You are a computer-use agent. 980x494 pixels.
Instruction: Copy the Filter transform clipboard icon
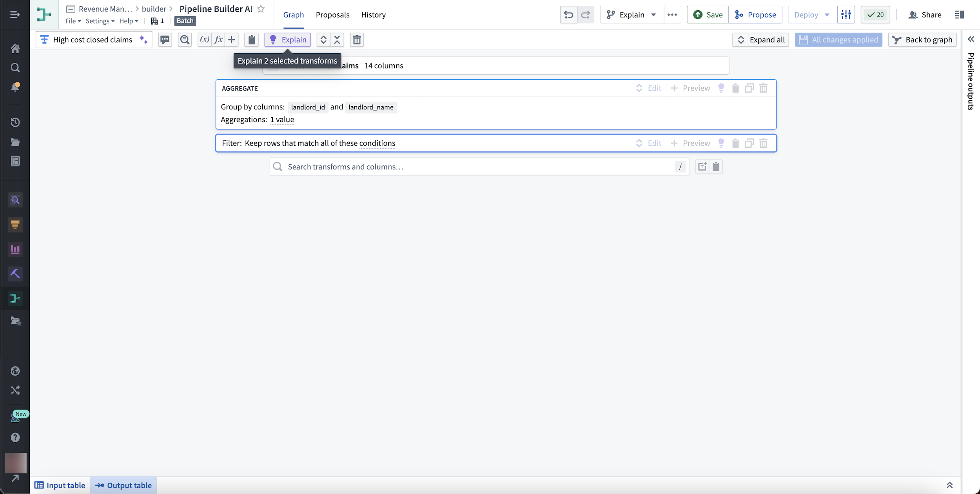click(x=735, y=143)
